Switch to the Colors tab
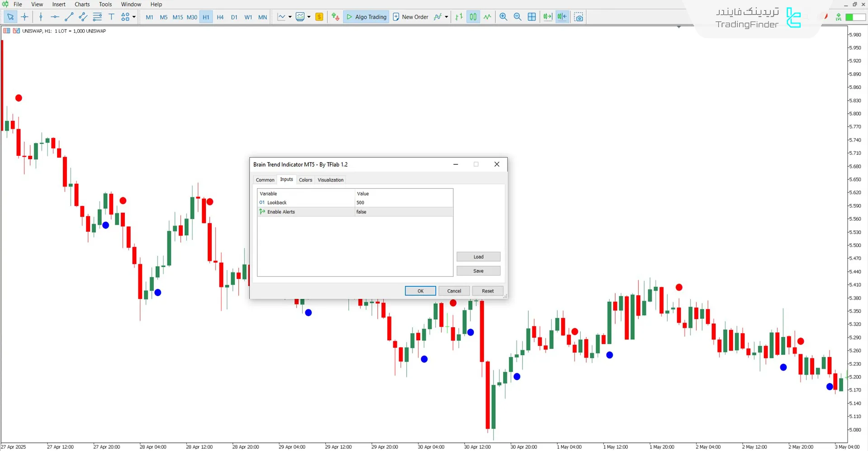The image size is (868, 451). (x=305, y=180)
